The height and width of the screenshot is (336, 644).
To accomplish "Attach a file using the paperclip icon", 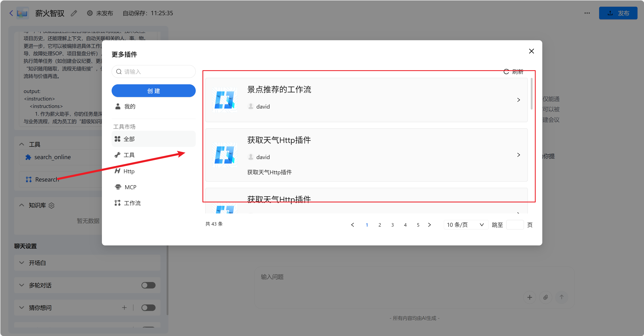I will [546, 297].
